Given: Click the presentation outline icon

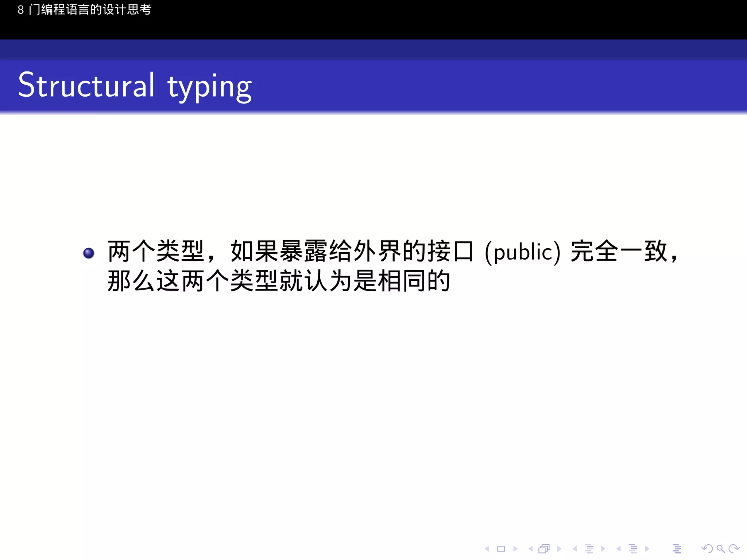Looking at the screenshot, I should pos(677,549).
